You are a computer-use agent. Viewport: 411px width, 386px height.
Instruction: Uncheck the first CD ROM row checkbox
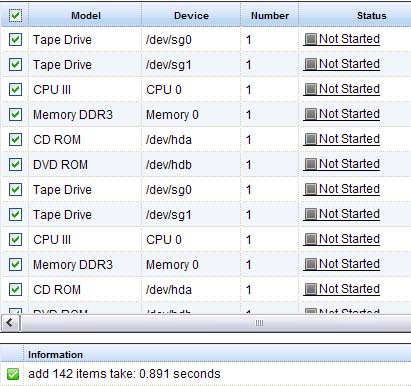coord(15,139)
